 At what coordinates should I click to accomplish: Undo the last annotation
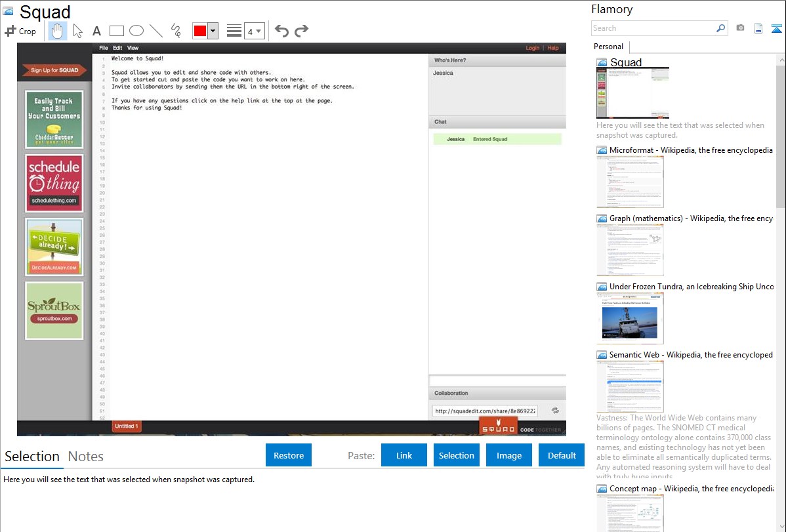281,31
